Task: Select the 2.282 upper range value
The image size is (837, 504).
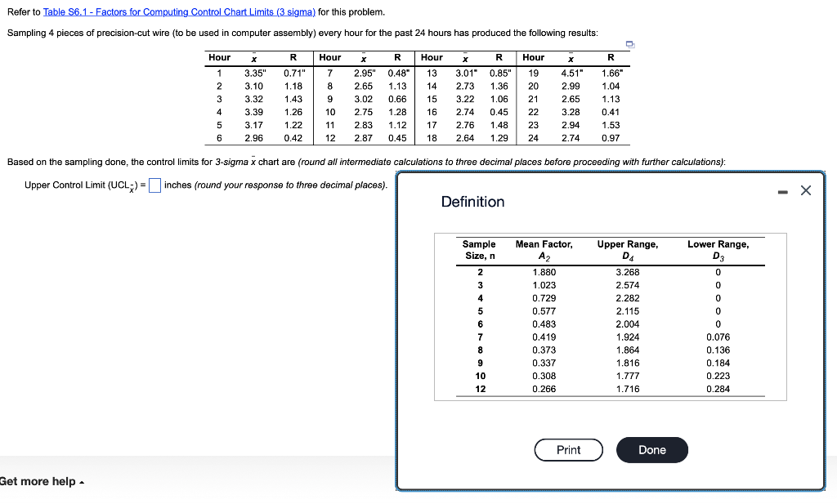Action: pyautogui.click(x=627, y=297)
